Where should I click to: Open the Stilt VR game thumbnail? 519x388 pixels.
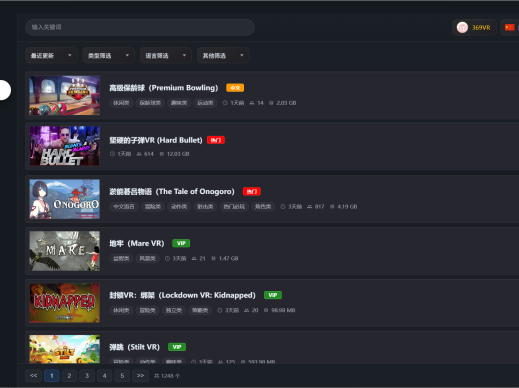pos(64,349)
